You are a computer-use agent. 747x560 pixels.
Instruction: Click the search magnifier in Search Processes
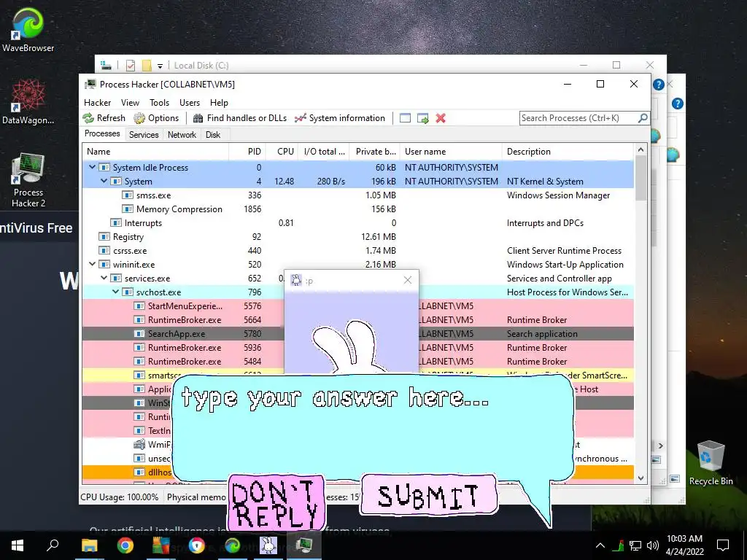coord(642,117)
